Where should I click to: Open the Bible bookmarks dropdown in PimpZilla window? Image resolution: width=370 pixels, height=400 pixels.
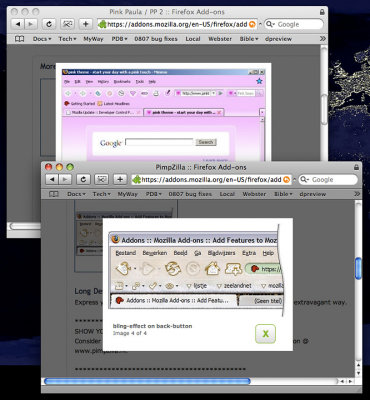283,194
